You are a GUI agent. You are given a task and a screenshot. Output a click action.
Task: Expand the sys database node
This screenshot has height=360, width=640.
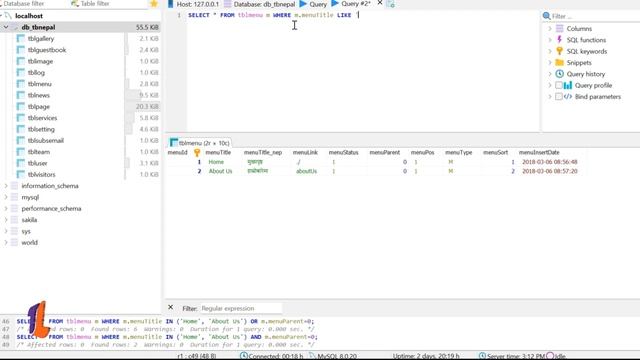coord(6,231)
